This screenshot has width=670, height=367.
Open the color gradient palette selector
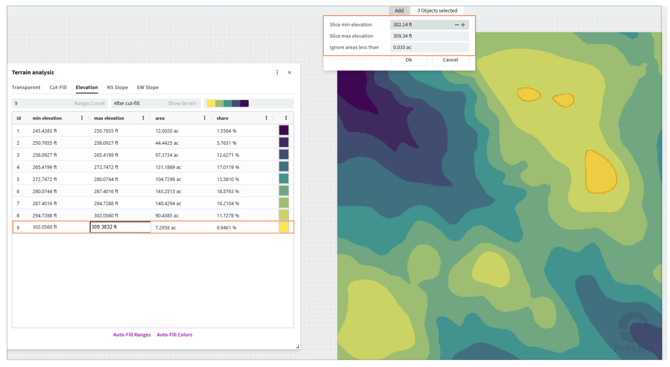pos(249,103)
